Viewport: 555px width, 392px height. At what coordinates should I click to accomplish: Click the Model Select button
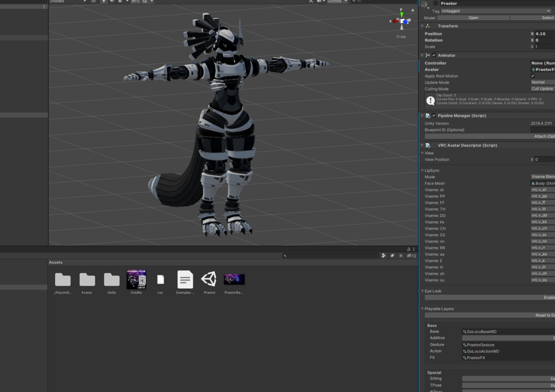532,18
